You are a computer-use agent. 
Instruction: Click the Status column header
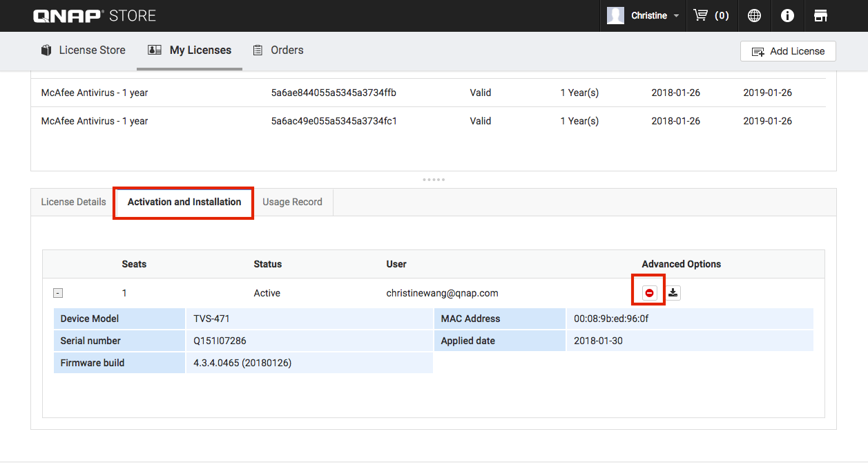point(268,264)
